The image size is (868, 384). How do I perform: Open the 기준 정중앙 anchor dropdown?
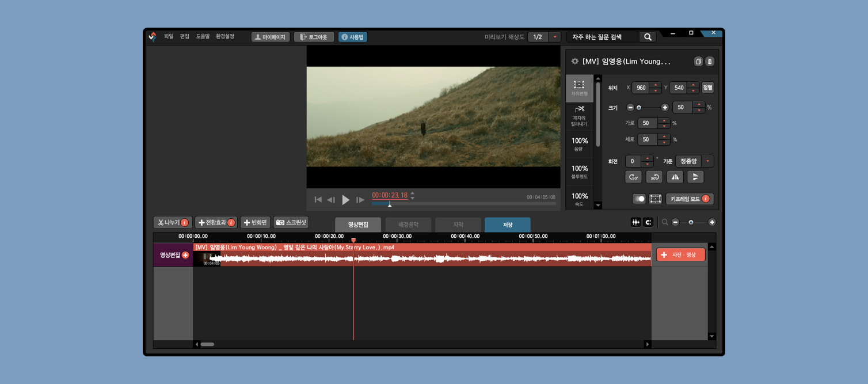coord(695,161)
